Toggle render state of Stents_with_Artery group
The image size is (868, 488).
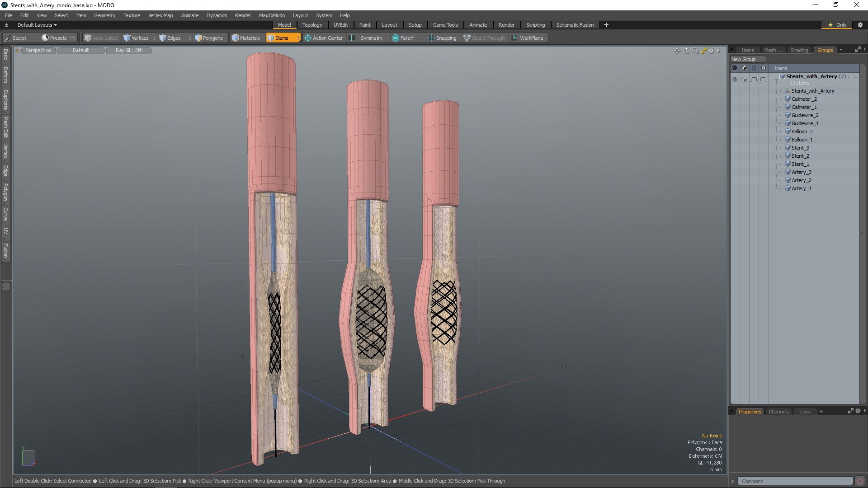[x=744, y=80]
